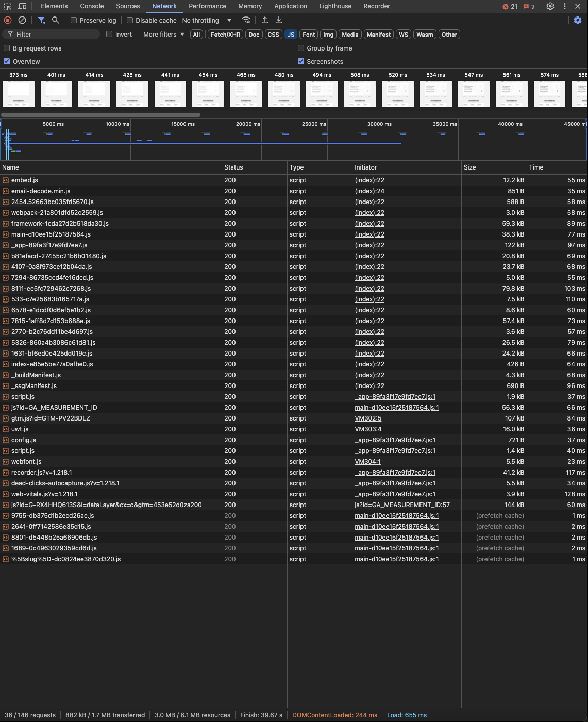This screenshot has width=588, height=722.
Task: Enable Disable cache checkbox
Action: (130, 20)
